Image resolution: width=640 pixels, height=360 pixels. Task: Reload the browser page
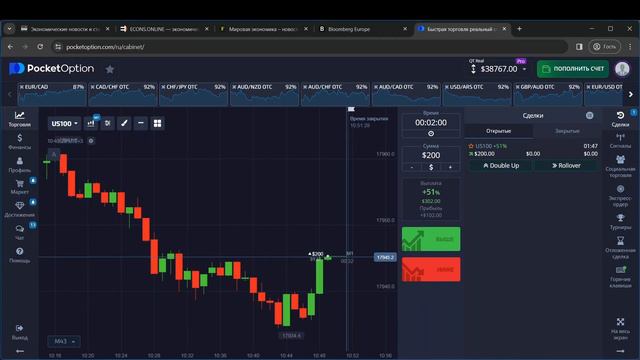point(40,47)
